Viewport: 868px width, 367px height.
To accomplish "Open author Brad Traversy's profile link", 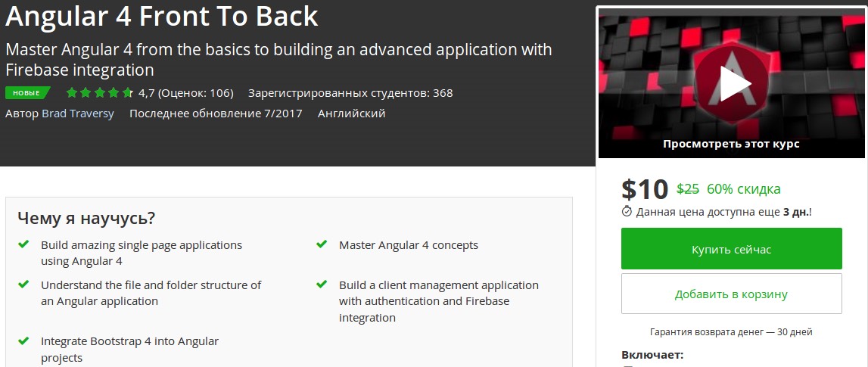I will point(78,114).
